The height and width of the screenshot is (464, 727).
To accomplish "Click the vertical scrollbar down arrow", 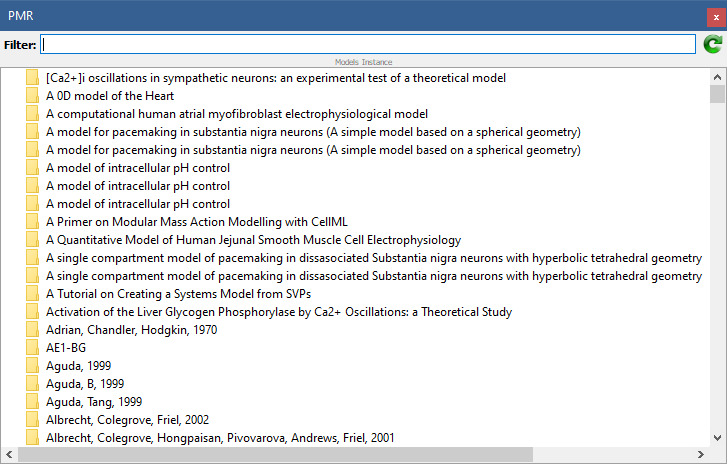I will point(717,437).
